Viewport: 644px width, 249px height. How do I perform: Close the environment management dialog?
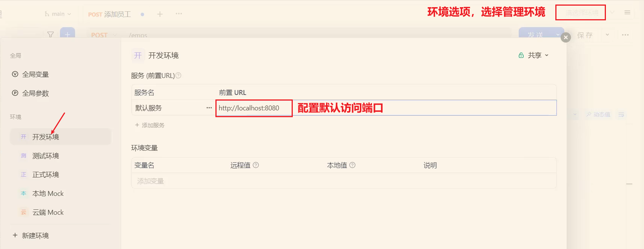click(x=566, y=37)
